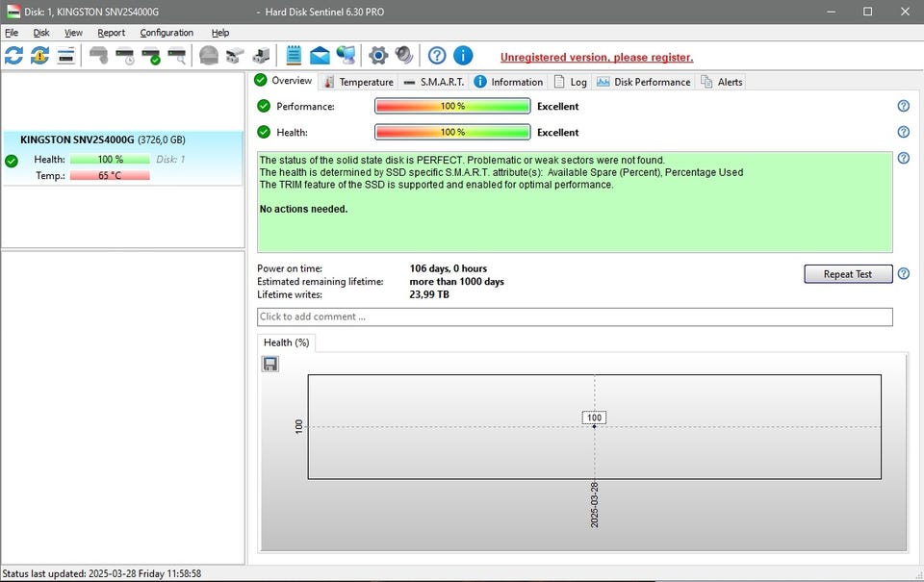Maximize the Hard Disk Sentinel window
The height and width of the screenshot is (582, 924).
867,12
